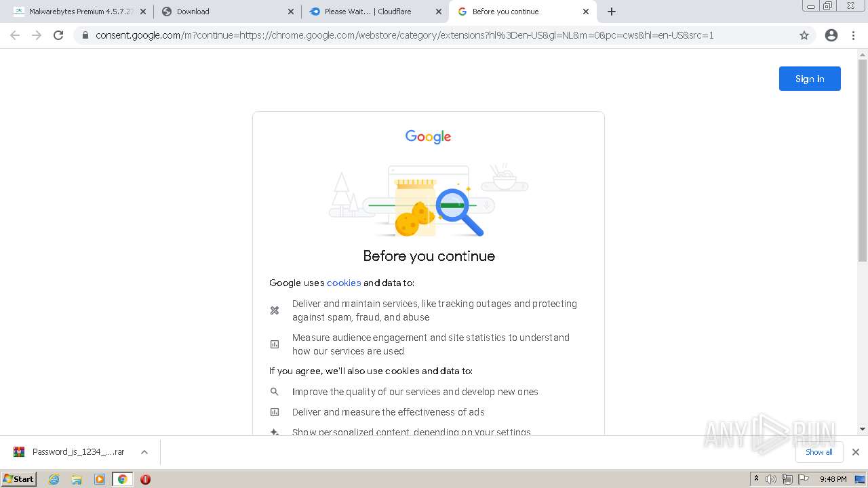The width and height of the screenshot is (868, 488).
Task: Click the 9:48 PM clock
Action: click(833, 479)
